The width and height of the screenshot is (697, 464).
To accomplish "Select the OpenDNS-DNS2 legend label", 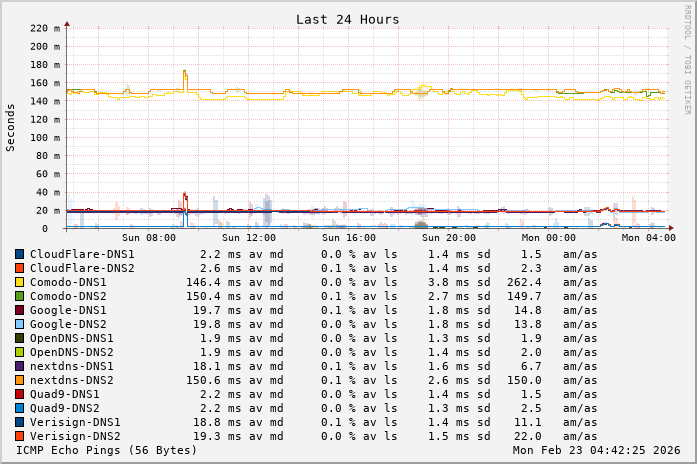I will 72,353.
